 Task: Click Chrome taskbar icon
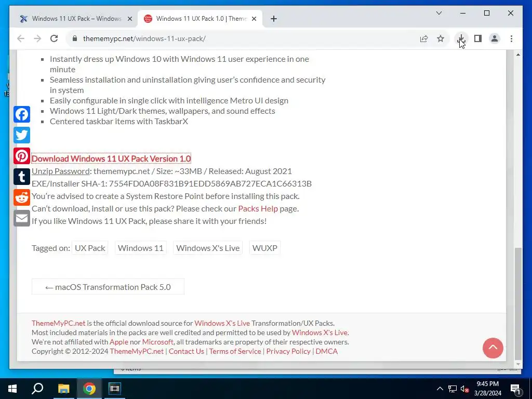pyautogui.click(x=89, y=389)
